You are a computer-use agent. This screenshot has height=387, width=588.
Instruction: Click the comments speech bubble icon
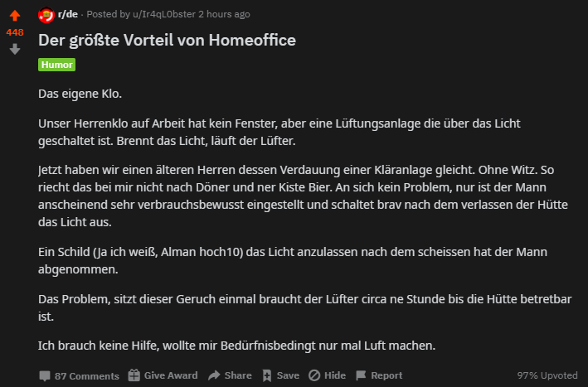(x=45, y=375)
